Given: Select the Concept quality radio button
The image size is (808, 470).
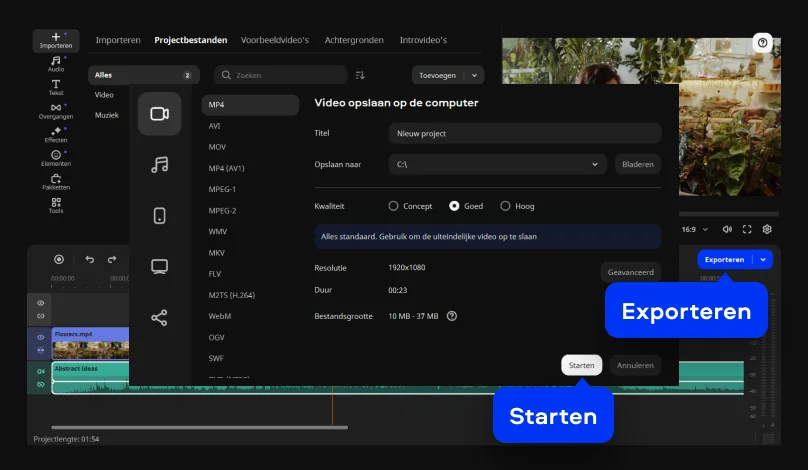Looking at the screenshot, I should point(393,206).
